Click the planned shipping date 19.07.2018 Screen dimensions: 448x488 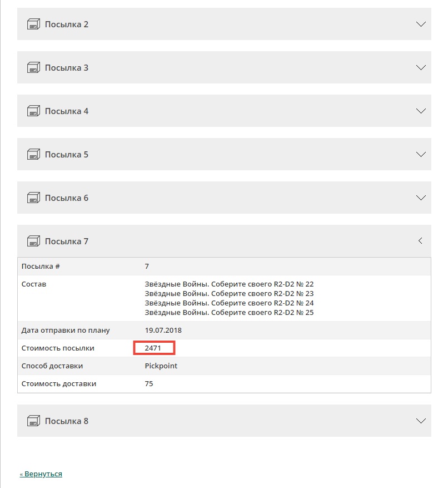click(x=163, y=331)
